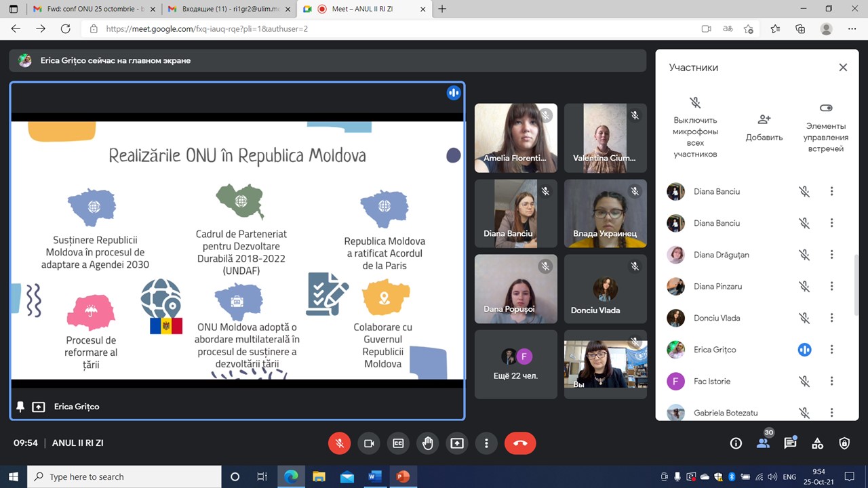Open meeting details info icon
Screen dimensions: 868x488
click(x=736, y=443)
